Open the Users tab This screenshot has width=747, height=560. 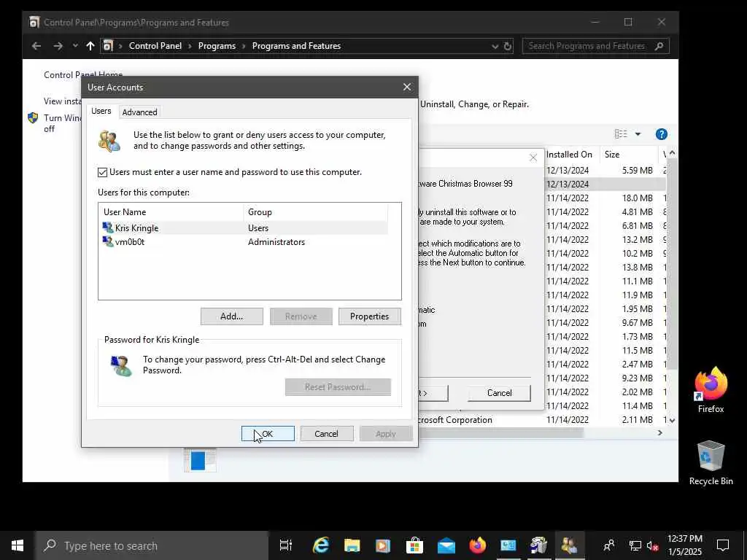click(101, 111)
